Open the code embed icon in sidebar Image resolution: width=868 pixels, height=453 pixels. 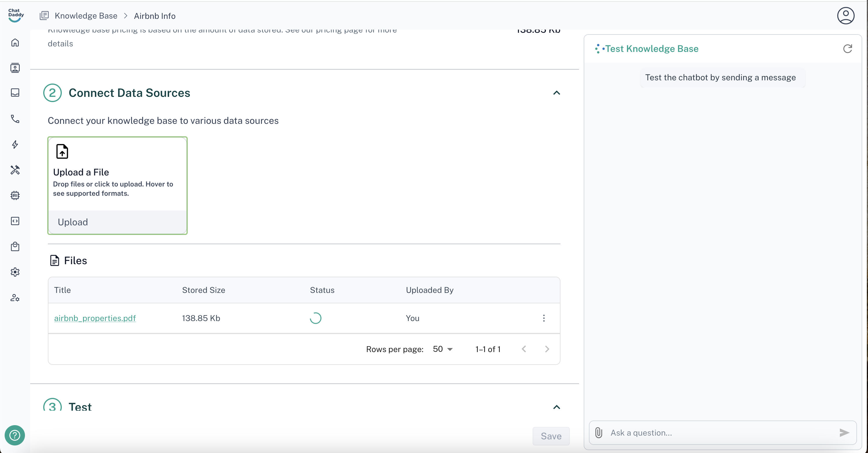[15, 221]
